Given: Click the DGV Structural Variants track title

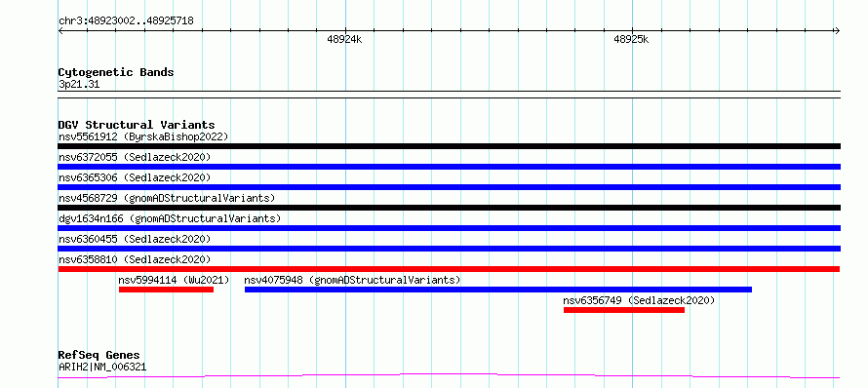Looking at the screenshot, I should (137, 125).
